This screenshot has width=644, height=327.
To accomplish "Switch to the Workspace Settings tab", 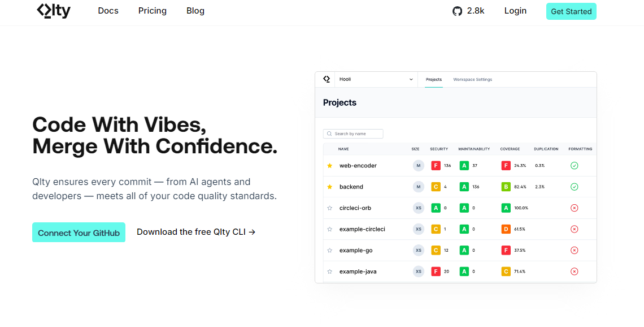I will click(472, 80).
